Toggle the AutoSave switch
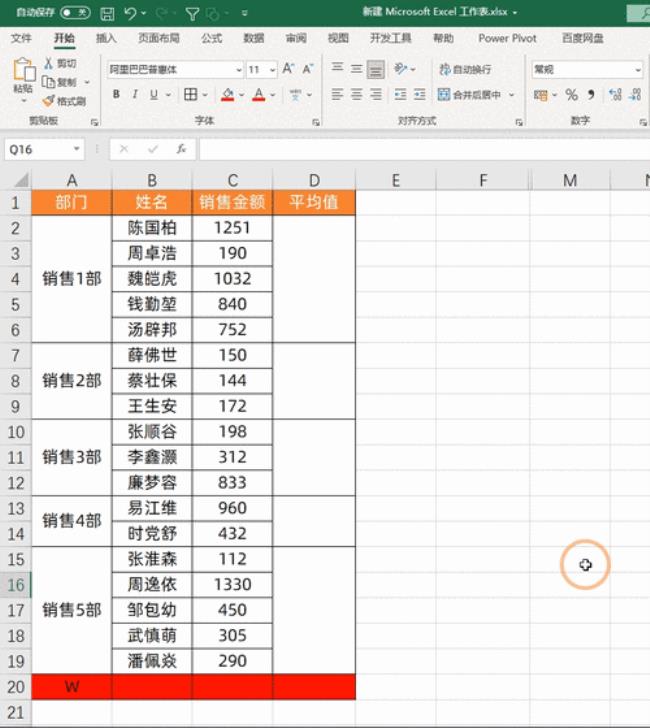 click(x=75, y=13)
